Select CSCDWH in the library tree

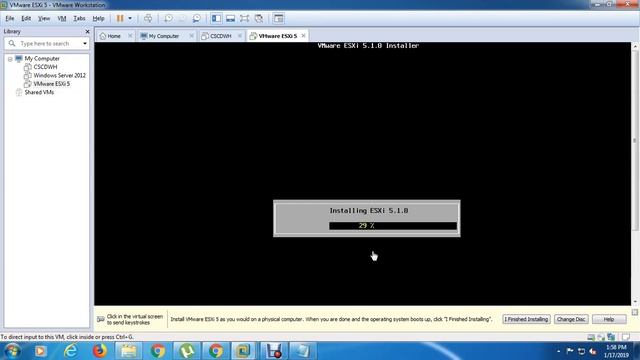(45, 67)
